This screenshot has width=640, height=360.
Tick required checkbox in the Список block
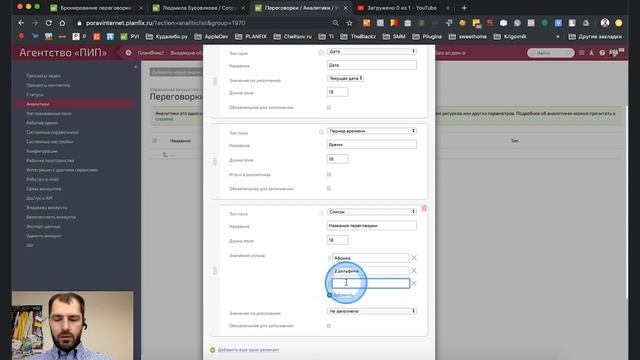click(329, 326)
